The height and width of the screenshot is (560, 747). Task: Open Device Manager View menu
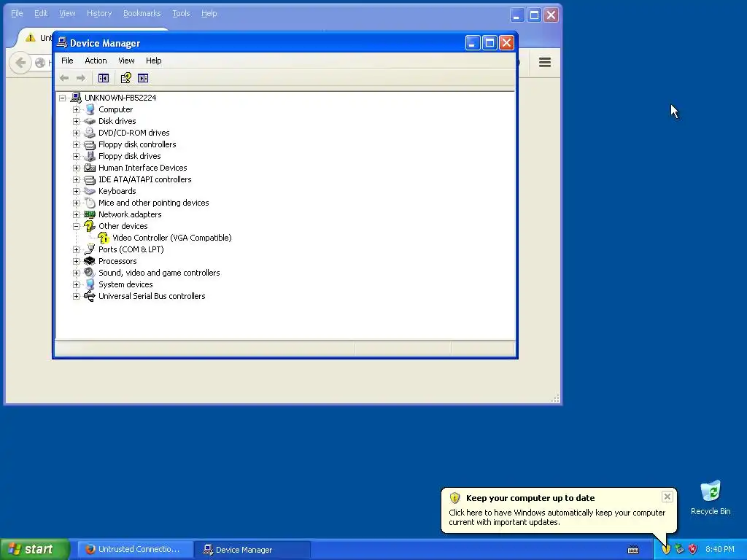point(126,61)
